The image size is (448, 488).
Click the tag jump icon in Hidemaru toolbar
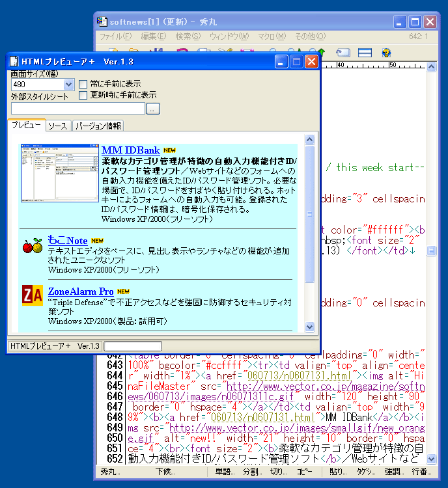pos(343,53)
